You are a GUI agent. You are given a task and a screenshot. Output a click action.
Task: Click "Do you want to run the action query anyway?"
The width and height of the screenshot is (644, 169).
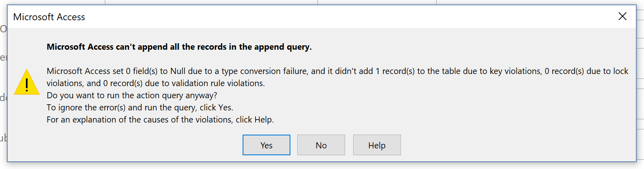point(132,95)
